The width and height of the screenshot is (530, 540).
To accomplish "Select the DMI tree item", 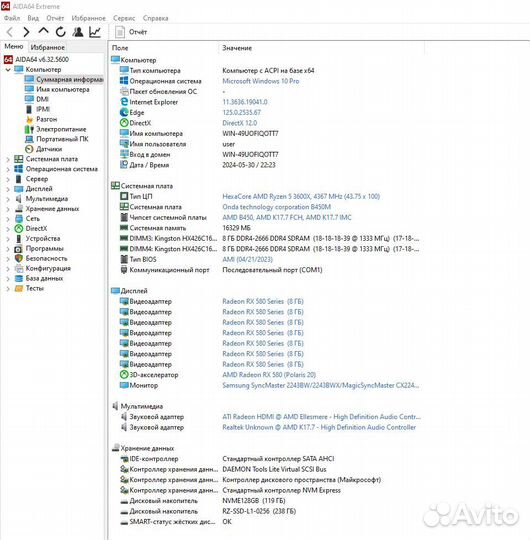I will click(x=42, y=99).
